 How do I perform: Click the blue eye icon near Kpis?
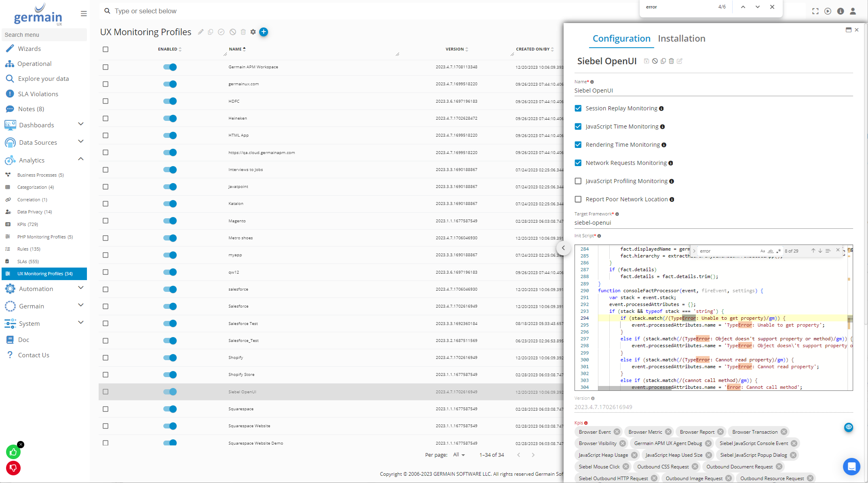tap(849, 427)
